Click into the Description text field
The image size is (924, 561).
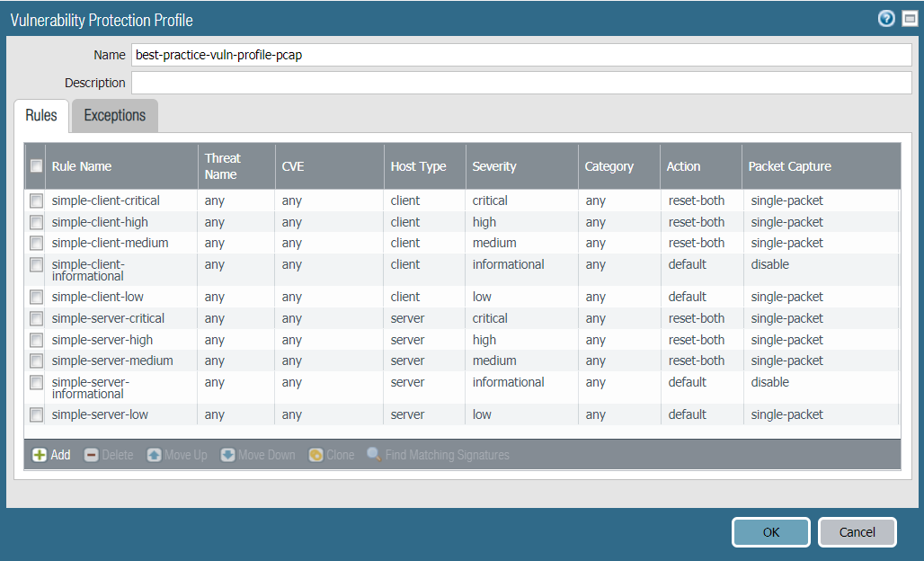click(521, 83)
